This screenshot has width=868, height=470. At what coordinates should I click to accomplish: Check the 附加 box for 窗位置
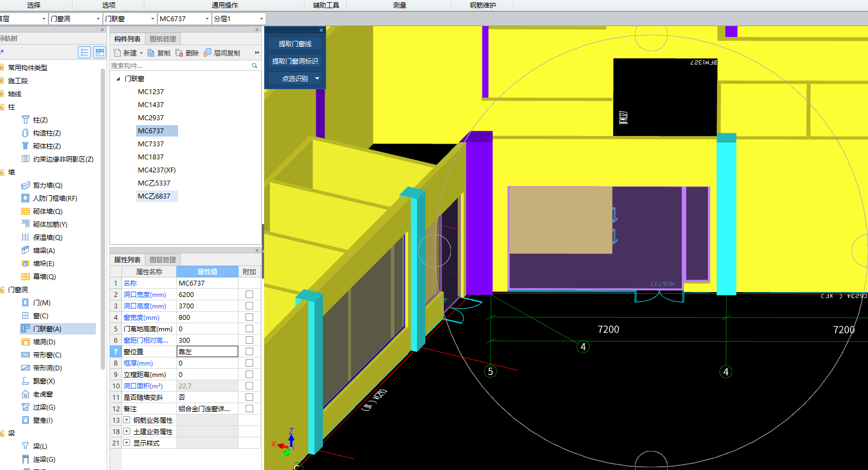[249, 351]
